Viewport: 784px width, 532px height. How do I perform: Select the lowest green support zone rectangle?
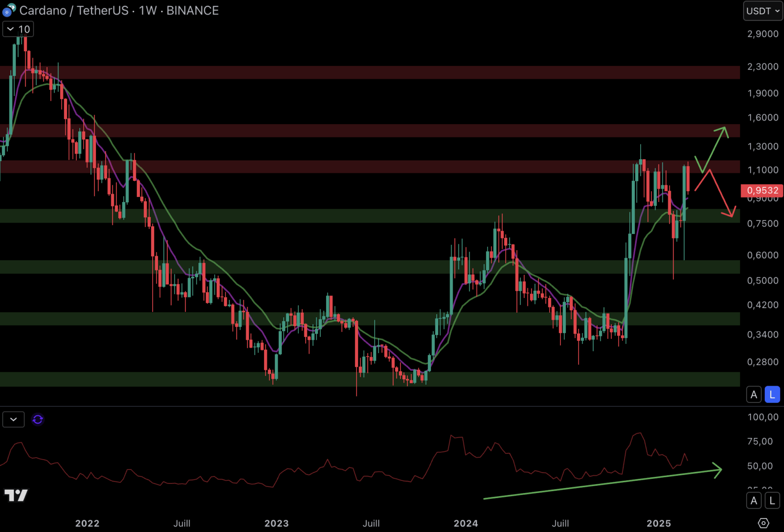369,379
